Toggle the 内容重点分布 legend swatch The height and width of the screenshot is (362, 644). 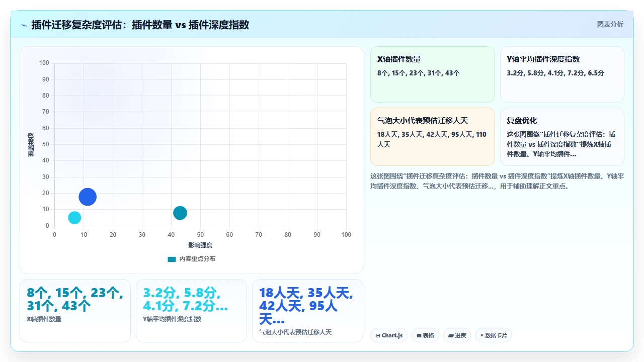(x=172, y=259)
